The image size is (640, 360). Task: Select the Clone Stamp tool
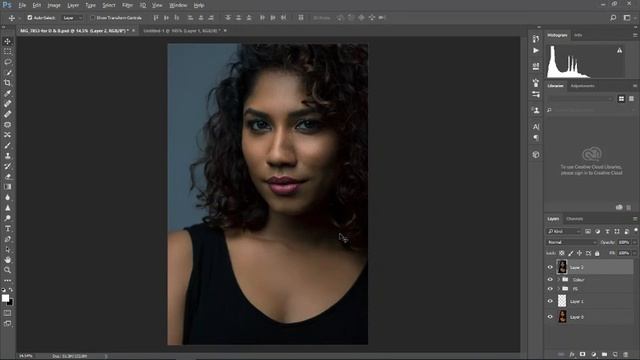[7, 156]
